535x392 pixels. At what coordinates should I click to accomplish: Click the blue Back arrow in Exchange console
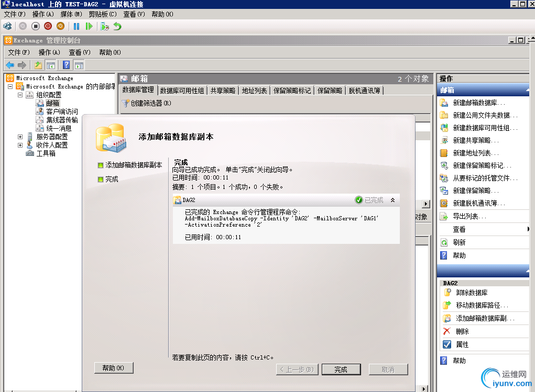10,65
